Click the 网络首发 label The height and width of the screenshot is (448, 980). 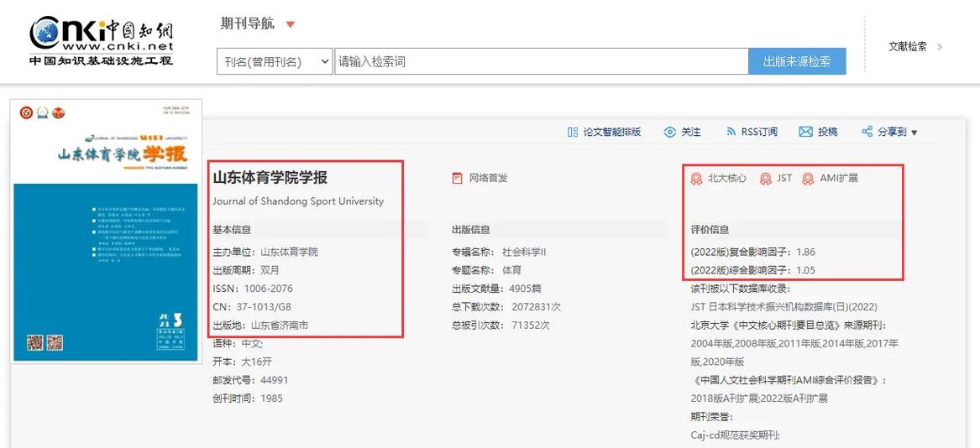click(489, 178)
